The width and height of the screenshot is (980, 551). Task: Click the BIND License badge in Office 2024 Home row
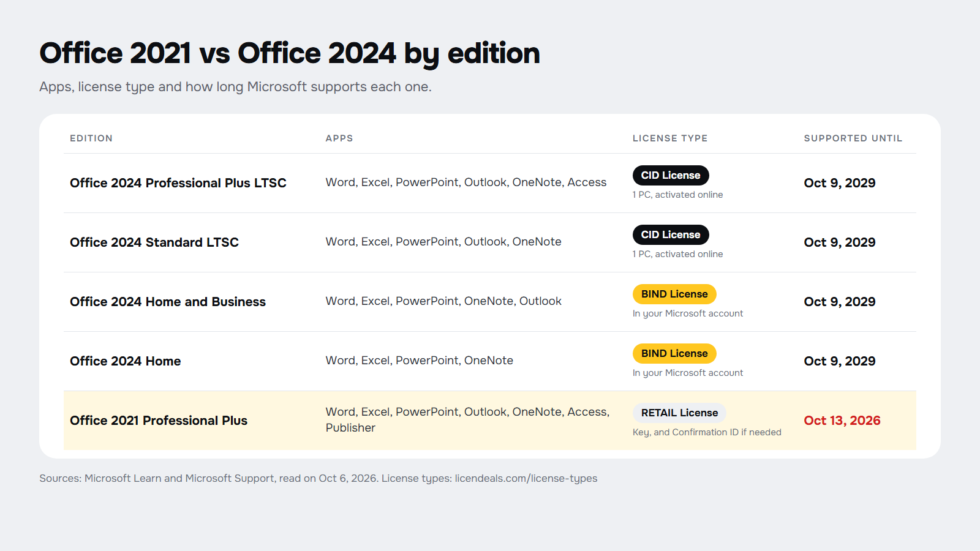pos(674,353)
